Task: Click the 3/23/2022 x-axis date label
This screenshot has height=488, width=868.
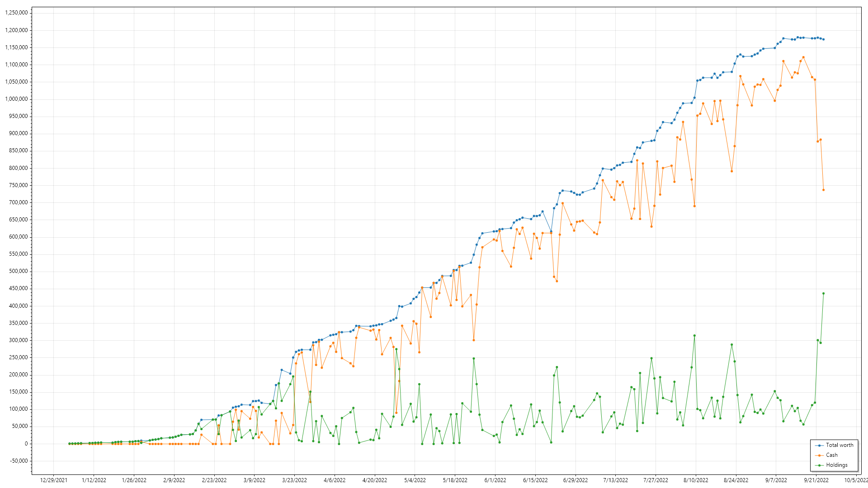Action: click(294, 480)
